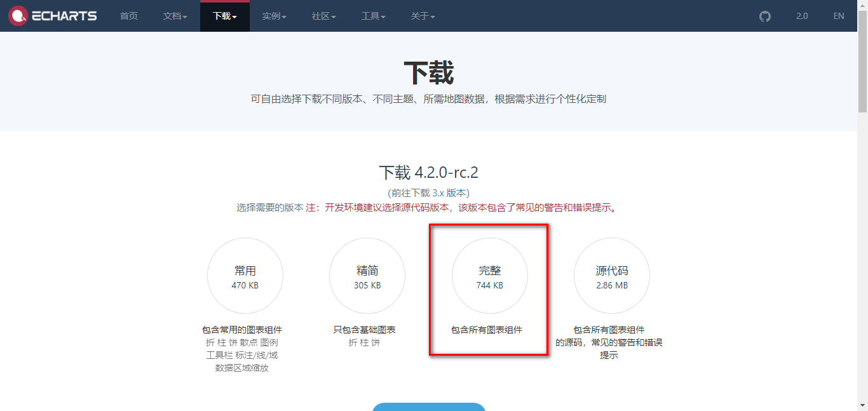Screen dimensions: 868x411
Task: Click the ECharts logo in navbar
Action: (53, 16)
